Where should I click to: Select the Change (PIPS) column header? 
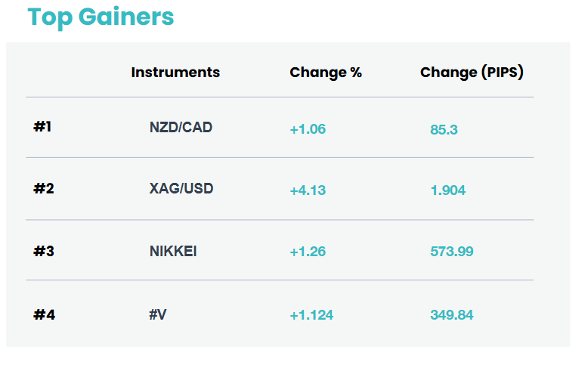(x=472, y=72)
